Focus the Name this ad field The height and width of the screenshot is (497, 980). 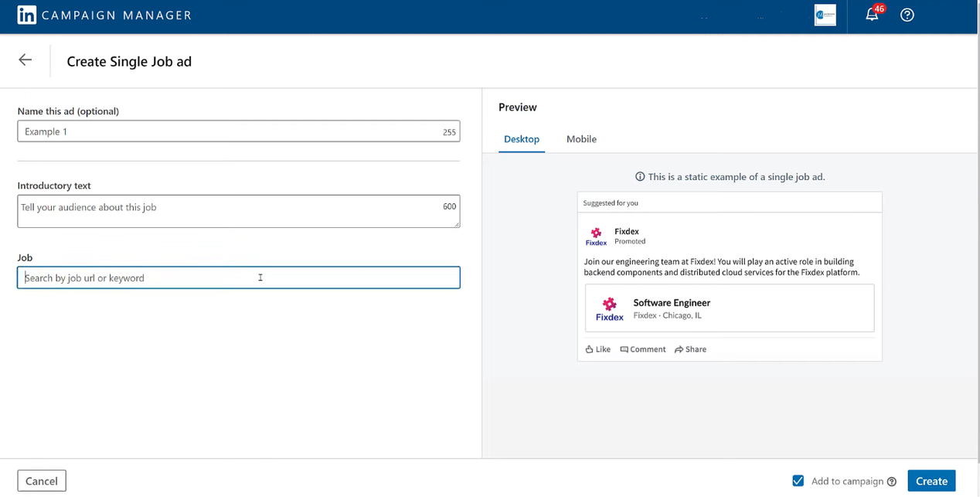coord(232,131)
